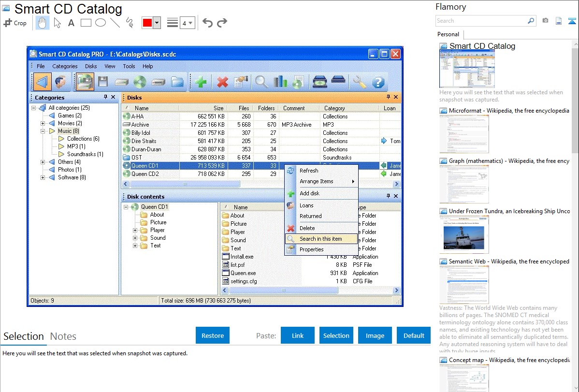
Task: Open the Personal tab
Action: [448, 34]
